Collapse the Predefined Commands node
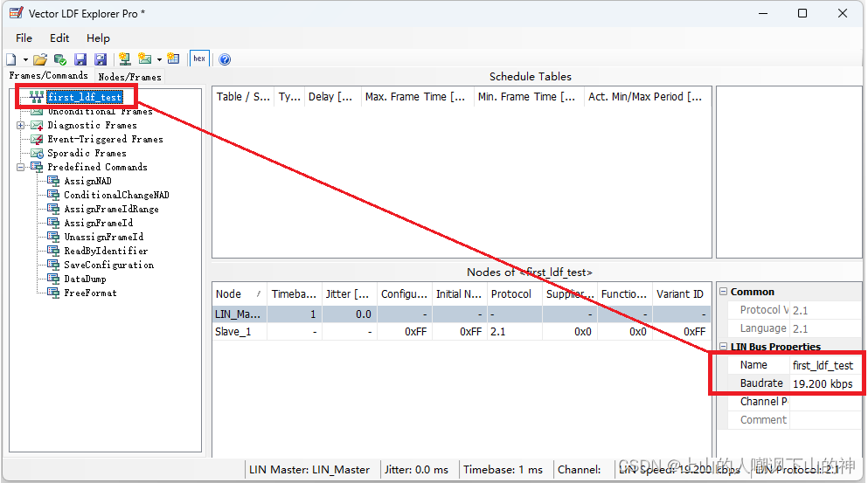This screenshot has width=868, height=483. coord(20,167)
